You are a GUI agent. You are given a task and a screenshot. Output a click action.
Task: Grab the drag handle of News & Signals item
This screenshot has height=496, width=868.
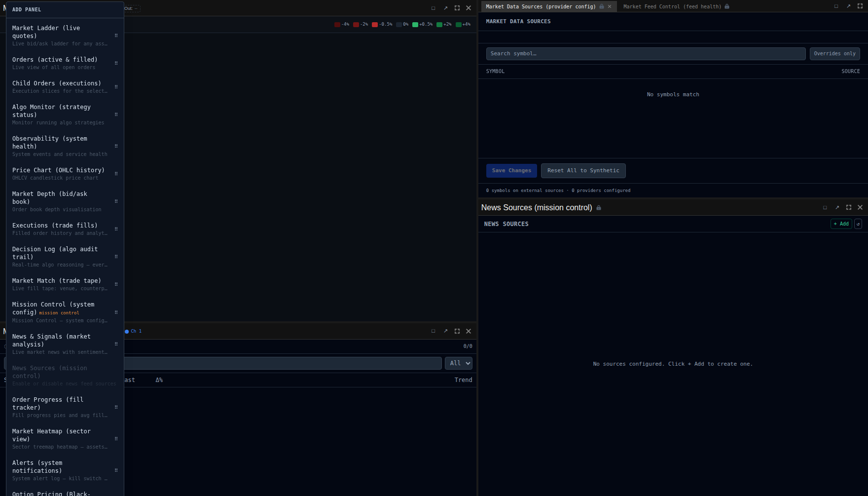(116, 344)
